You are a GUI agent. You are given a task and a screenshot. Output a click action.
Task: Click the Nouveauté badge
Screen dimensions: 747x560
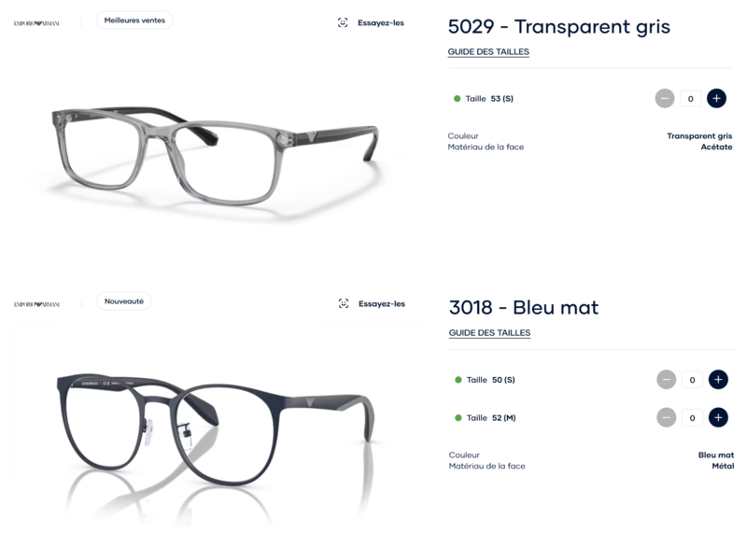(x=124, y=301)
